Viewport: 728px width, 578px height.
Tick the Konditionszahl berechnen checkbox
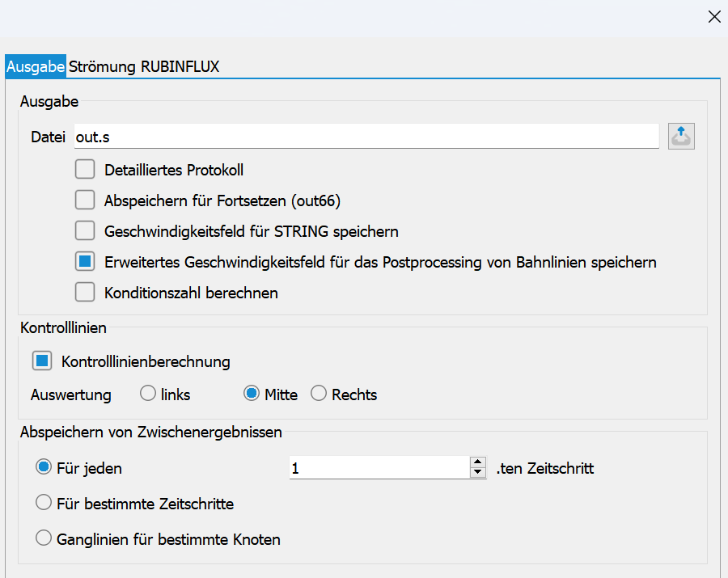(85, 293)
